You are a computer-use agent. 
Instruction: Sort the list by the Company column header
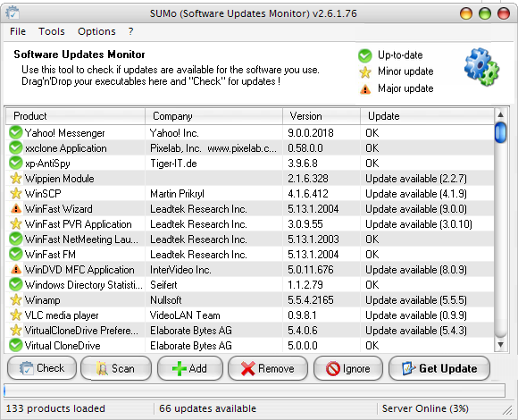pos(213,116)
